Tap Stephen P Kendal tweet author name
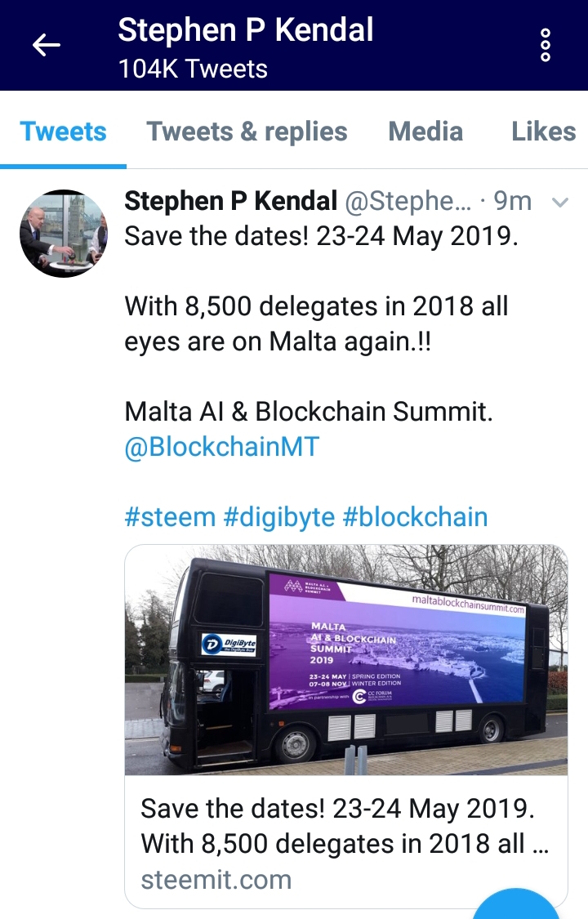 pos(231,201)
